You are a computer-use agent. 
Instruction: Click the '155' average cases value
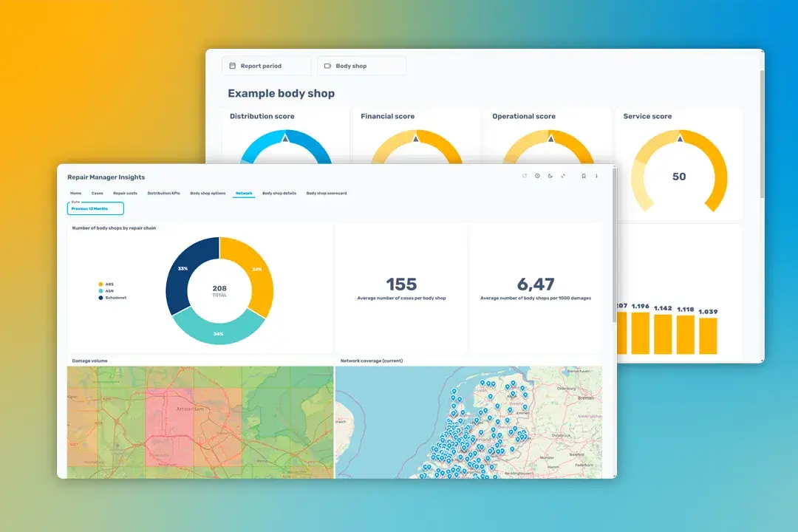pos(401,284)
